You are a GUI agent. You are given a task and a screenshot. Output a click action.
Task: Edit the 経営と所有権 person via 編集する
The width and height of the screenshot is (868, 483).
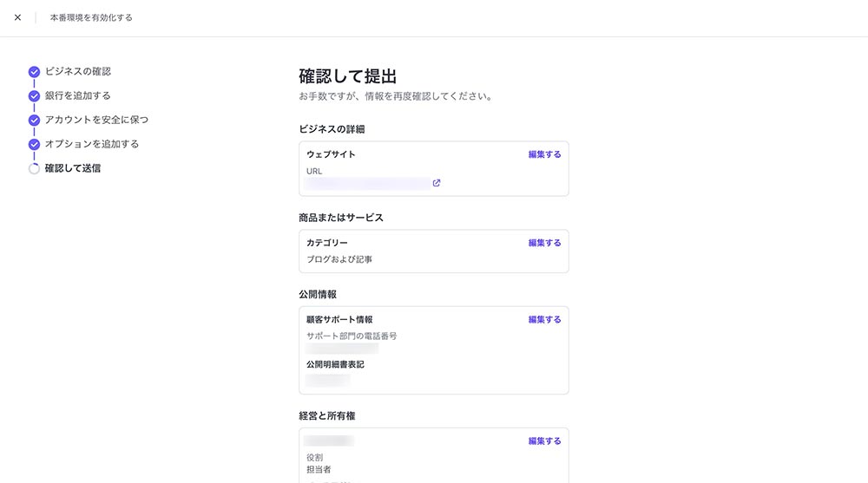[545, 441]
